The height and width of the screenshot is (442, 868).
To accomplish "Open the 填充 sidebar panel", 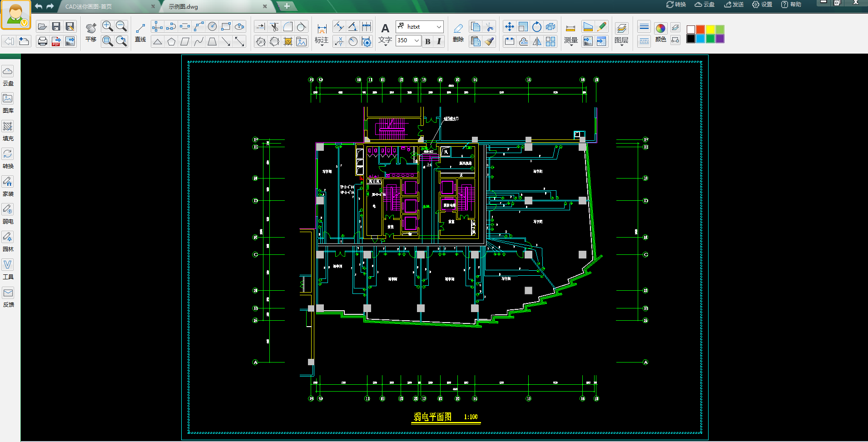I will pos(8,131).
